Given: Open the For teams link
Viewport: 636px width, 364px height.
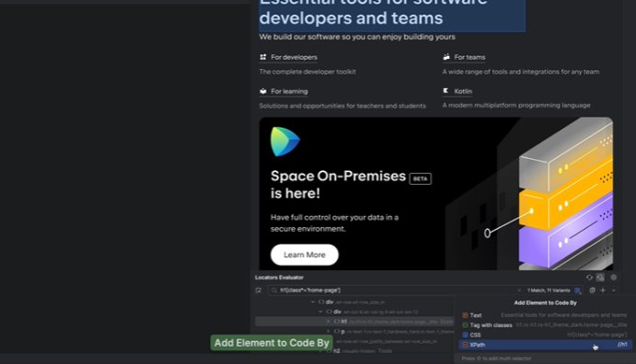Looking at the screenshot, I should click(469, 57).
